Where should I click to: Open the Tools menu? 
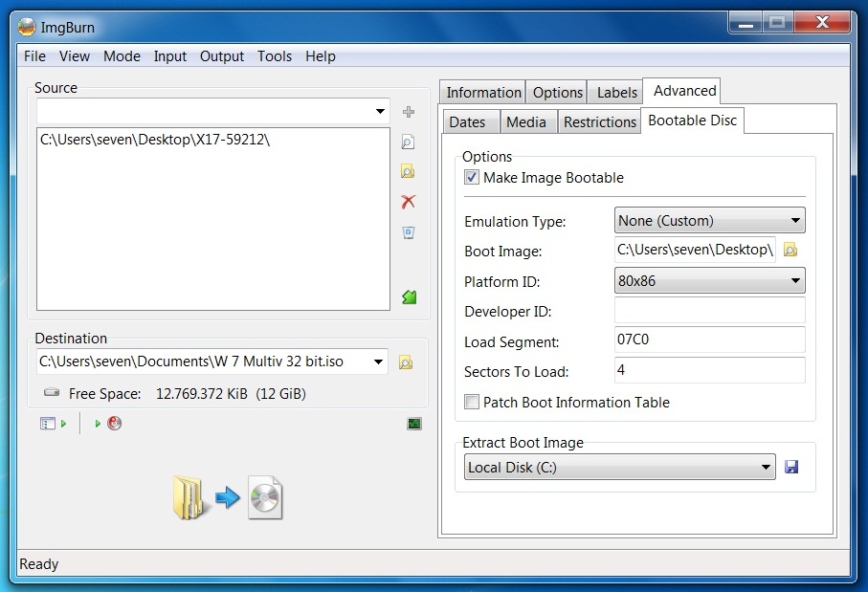pyautogui.click(x=275, y=56)
